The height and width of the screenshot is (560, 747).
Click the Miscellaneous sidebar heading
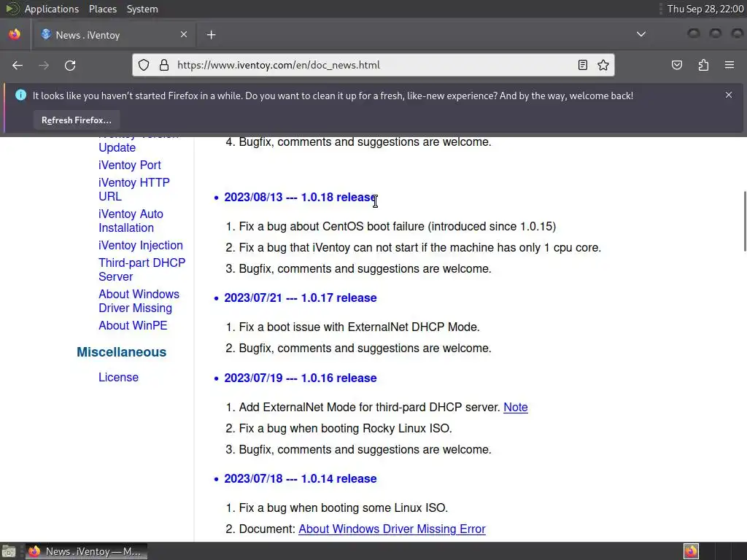122,352
